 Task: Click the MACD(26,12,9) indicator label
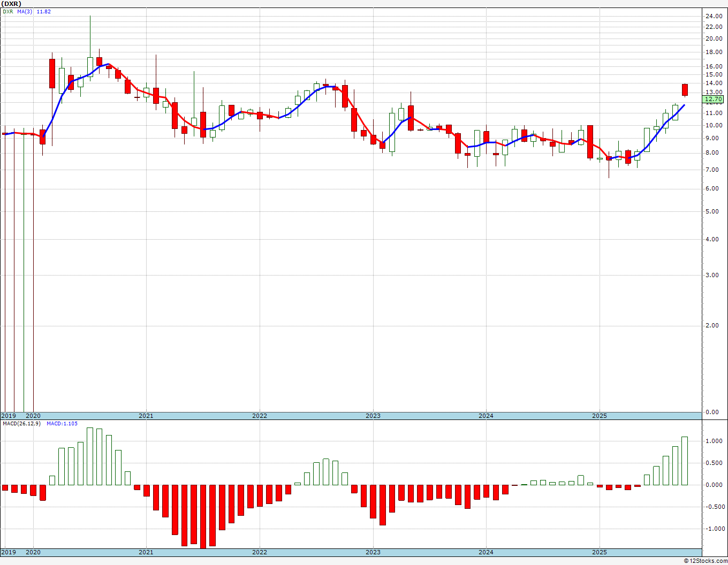point(22,424)
